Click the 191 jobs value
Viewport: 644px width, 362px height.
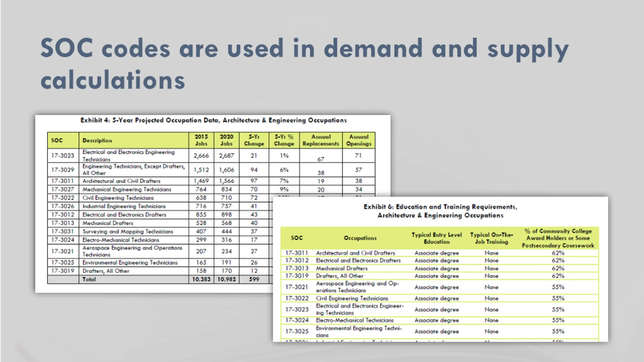point(227,262)
